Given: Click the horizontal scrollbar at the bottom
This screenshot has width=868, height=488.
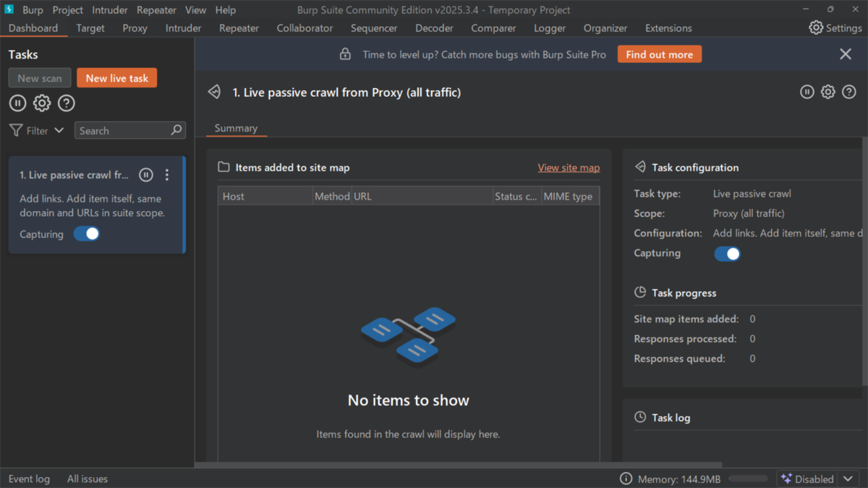Looking at the screenshot, I should [x=459, y=464].
